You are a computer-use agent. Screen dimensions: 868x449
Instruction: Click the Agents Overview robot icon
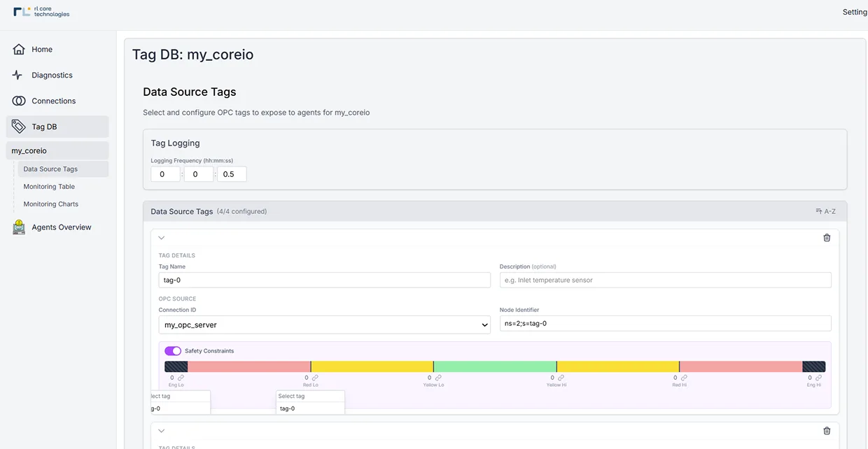(19, 227)
